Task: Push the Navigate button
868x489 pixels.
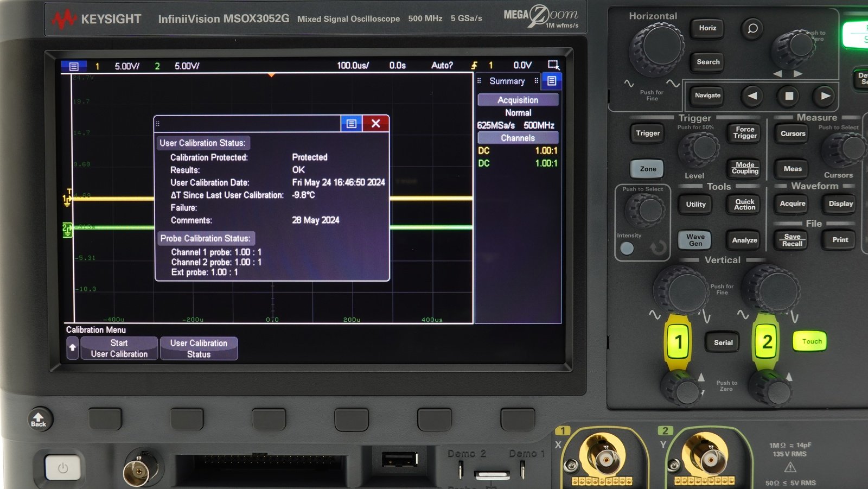Action: tap(708, 96)
